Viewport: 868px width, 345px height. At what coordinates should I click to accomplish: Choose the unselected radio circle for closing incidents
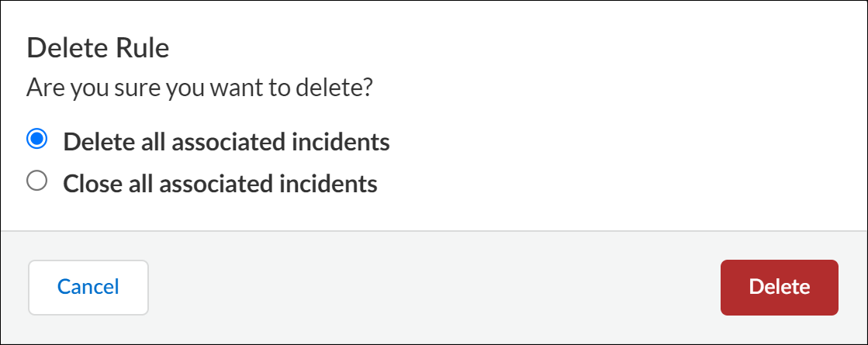point(36,182)
